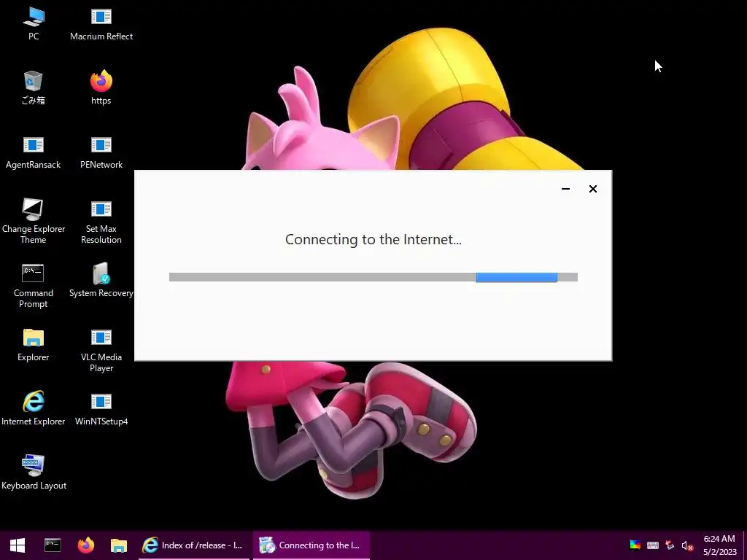Open the keyboard tray icon
This screenshot has height=560, width=747.
pos(653,545)
